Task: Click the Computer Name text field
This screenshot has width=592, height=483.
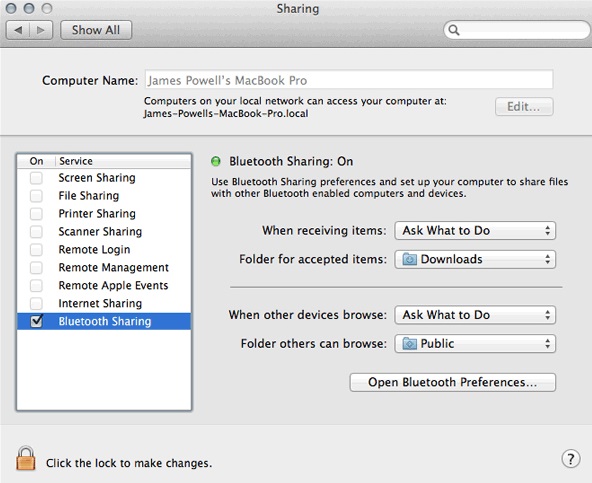Action: click(x=349, y=80)
